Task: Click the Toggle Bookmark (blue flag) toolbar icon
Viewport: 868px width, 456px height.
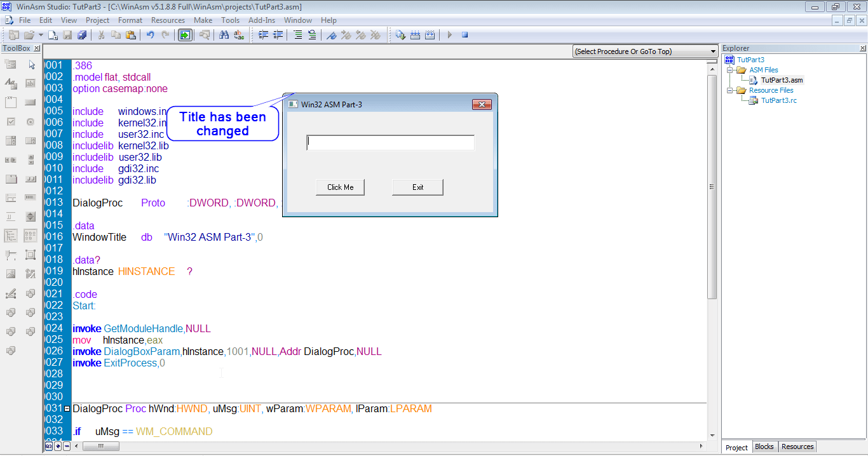Action: click(x=332, y=35)
